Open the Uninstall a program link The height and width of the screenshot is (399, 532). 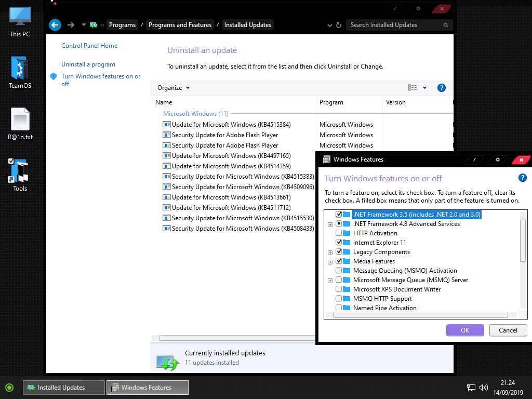(88, 64)
